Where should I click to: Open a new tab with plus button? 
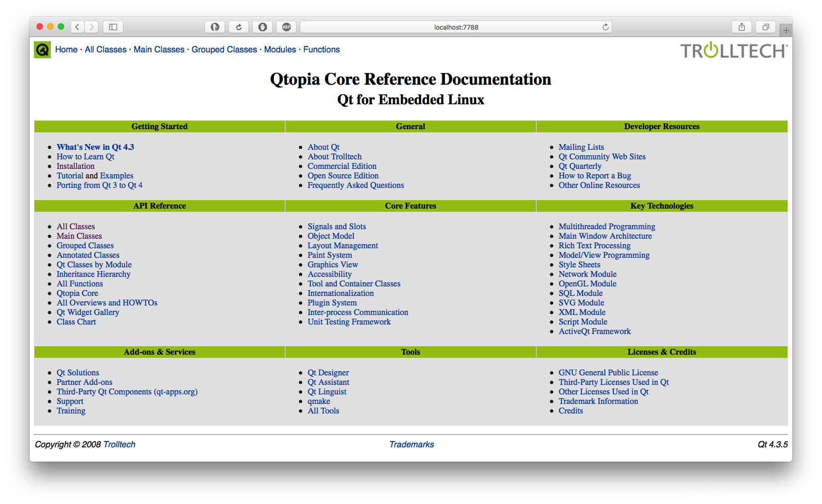pos(786,30)
